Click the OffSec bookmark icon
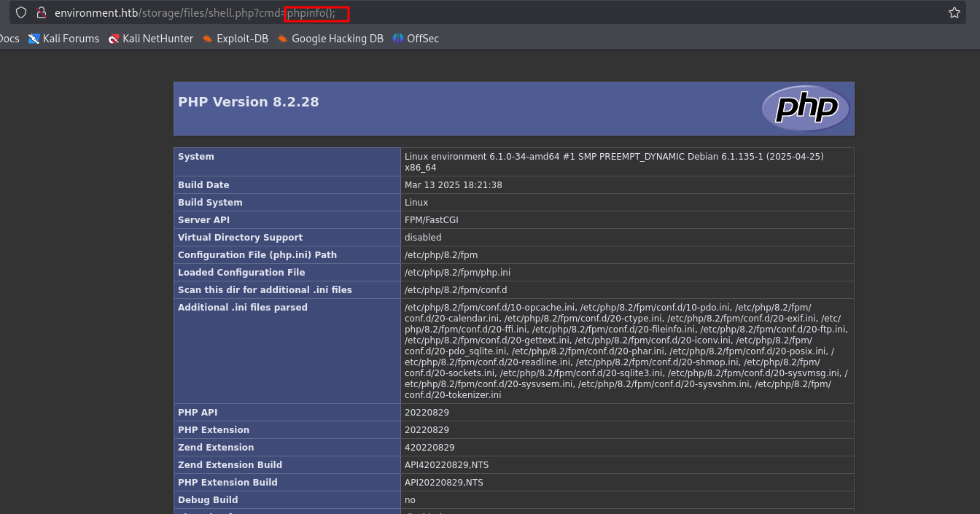 (398, 39)
